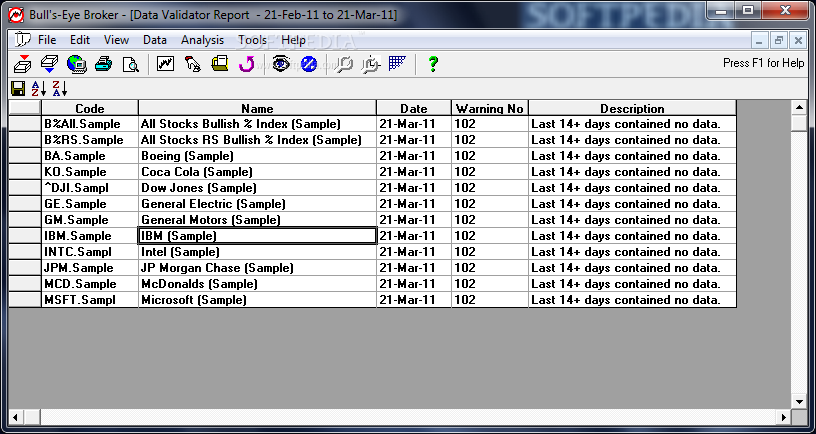Click the General Electric (Sample) name cell
This screenshot has height=434, width=816.
tap(257, 204)
